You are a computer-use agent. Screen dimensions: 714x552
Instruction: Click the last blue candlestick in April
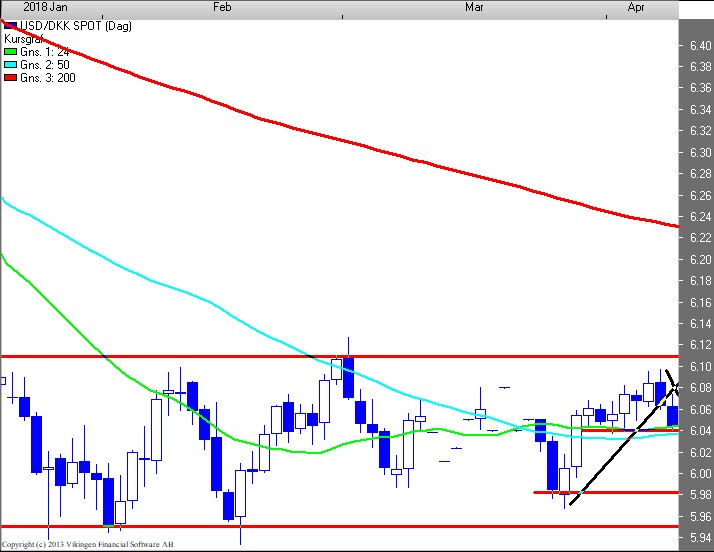(673, 415)
